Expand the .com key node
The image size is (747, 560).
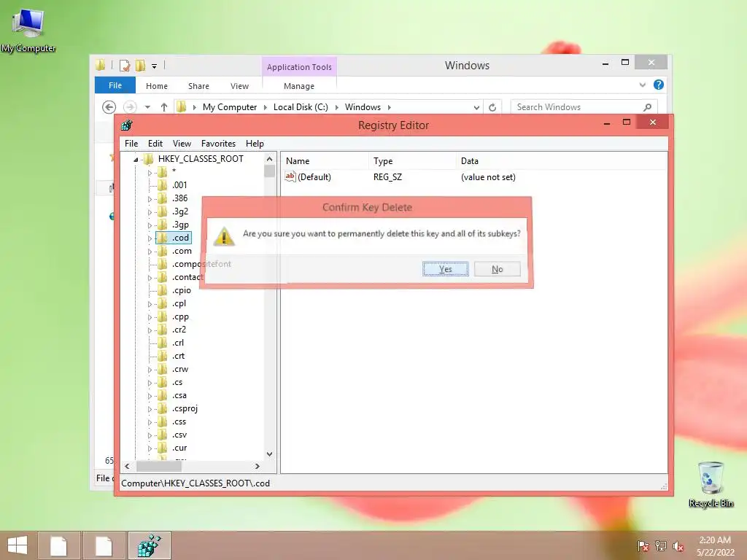[150, 252]
